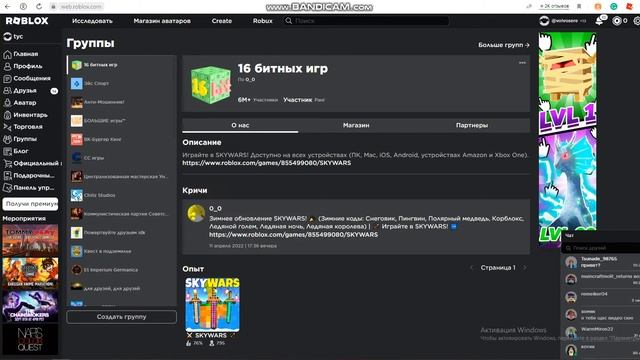The width and height of the screenshot is (640, 360).
Task: Click the Roblox logo in the header
Action: tap(27, 21)
